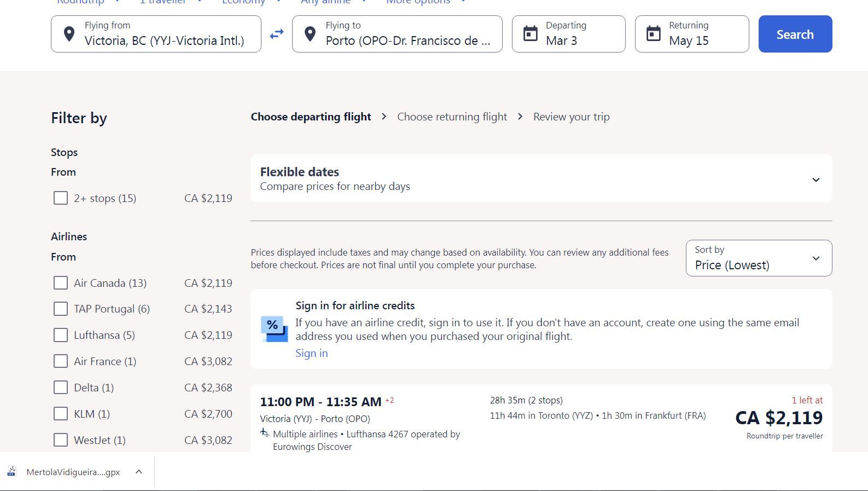Click the calendar icon in Returning field
This screenshot has width=868, height=491.
653,34
